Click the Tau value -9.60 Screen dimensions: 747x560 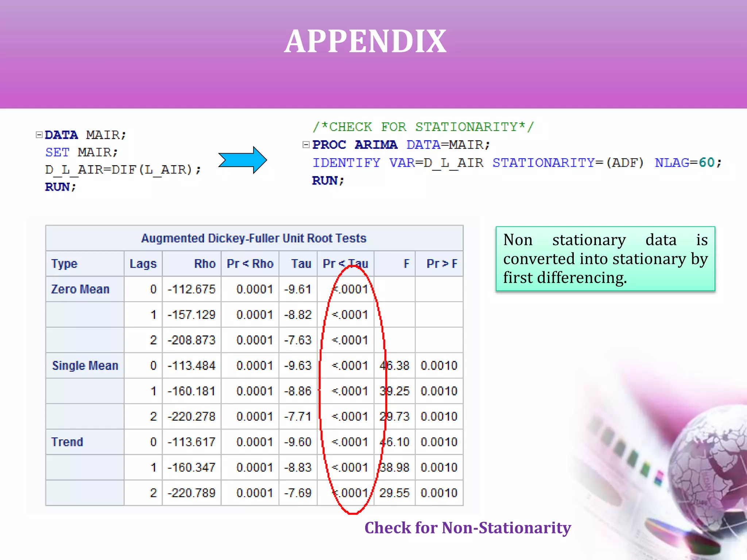pyautogui.click(x=298, y=442)
